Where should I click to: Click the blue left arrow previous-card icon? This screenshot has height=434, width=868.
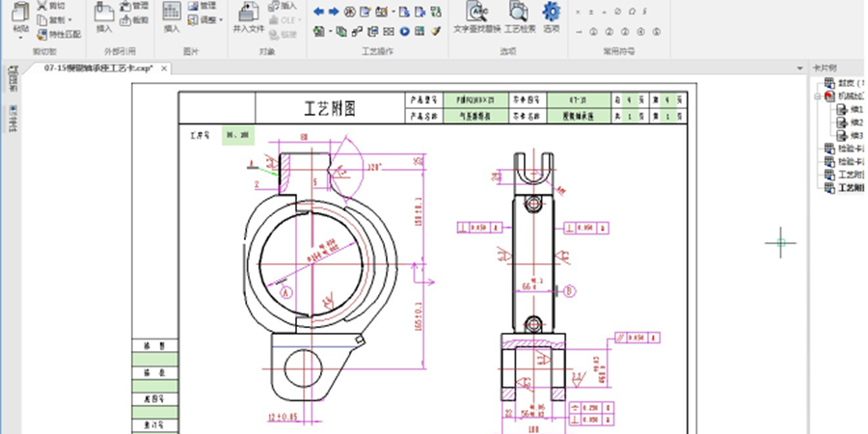pos(318,12)
